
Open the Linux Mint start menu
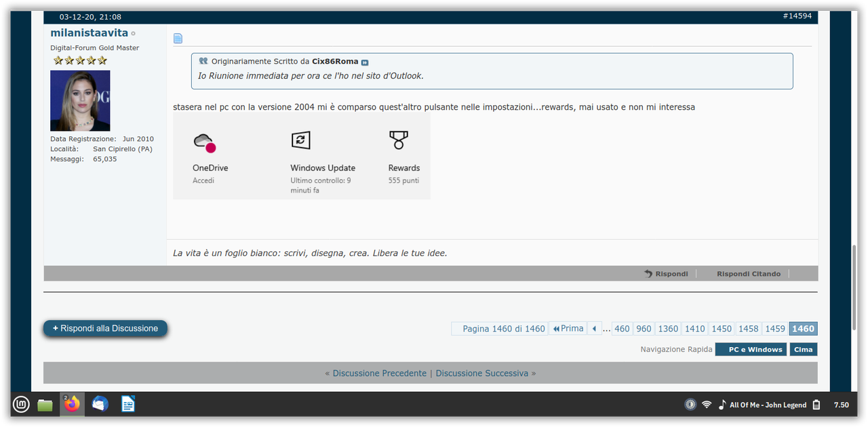22,405
